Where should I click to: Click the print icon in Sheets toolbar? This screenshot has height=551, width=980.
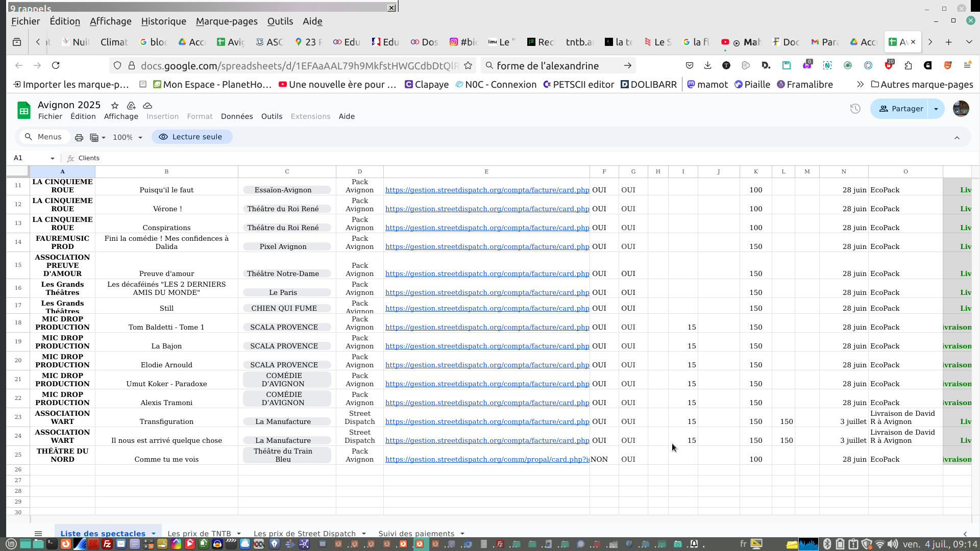pos(79,137)
